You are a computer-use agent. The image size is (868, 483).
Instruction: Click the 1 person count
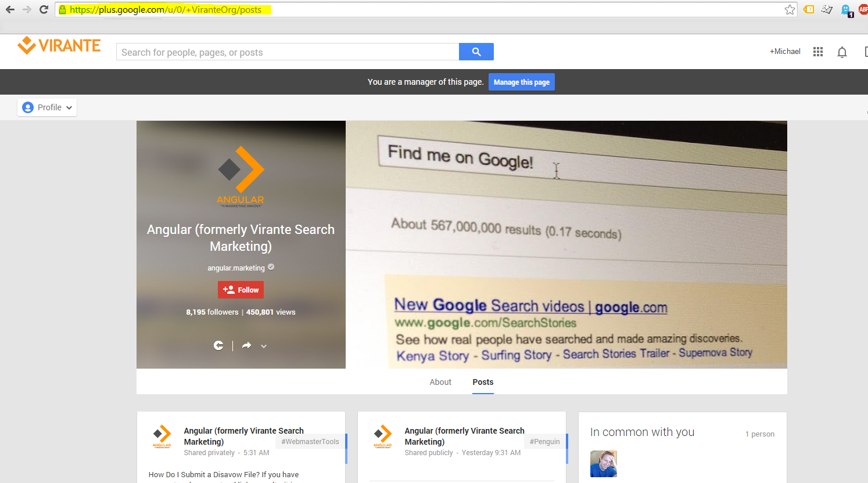tap(760, 434)
